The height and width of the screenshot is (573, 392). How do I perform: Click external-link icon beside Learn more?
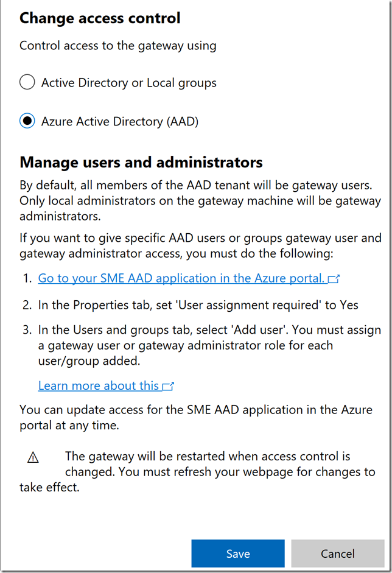(168, 386)
